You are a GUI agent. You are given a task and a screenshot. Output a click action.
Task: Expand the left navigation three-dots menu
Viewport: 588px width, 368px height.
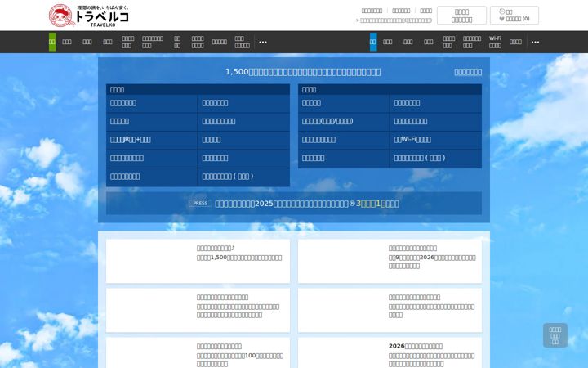(263, 42)
